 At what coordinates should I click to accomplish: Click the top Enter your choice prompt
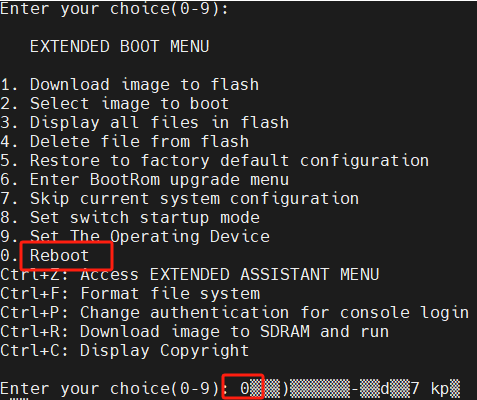[114, 8]
